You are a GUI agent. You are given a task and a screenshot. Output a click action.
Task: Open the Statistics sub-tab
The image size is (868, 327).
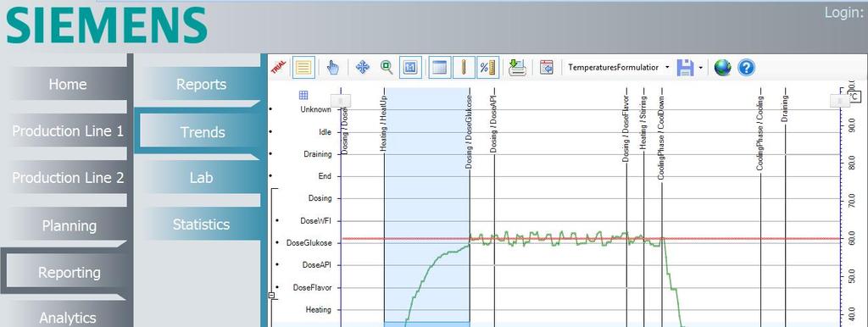(201, 224)
